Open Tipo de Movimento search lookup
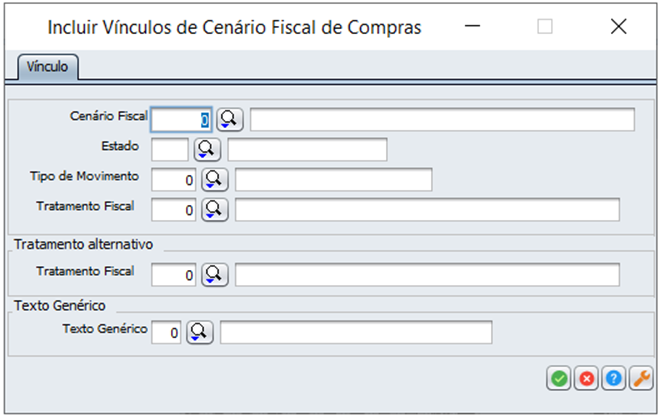 [x=215, y=180]
